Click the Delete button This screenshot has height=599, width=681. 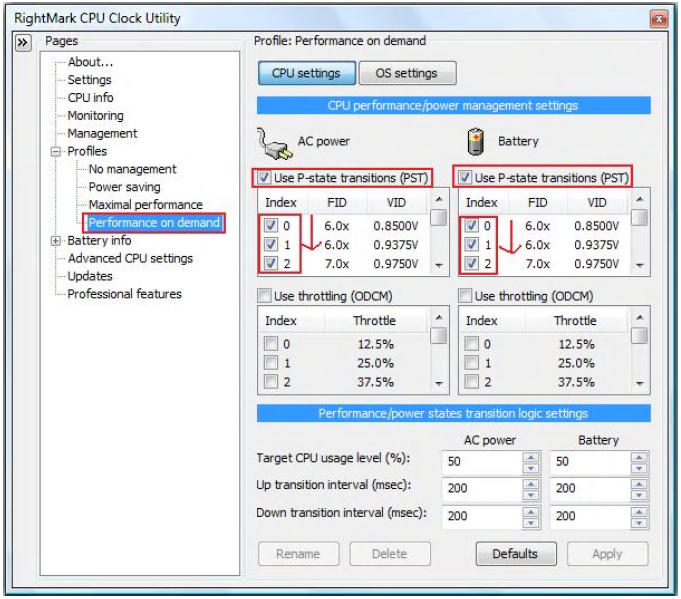point(390,554)
